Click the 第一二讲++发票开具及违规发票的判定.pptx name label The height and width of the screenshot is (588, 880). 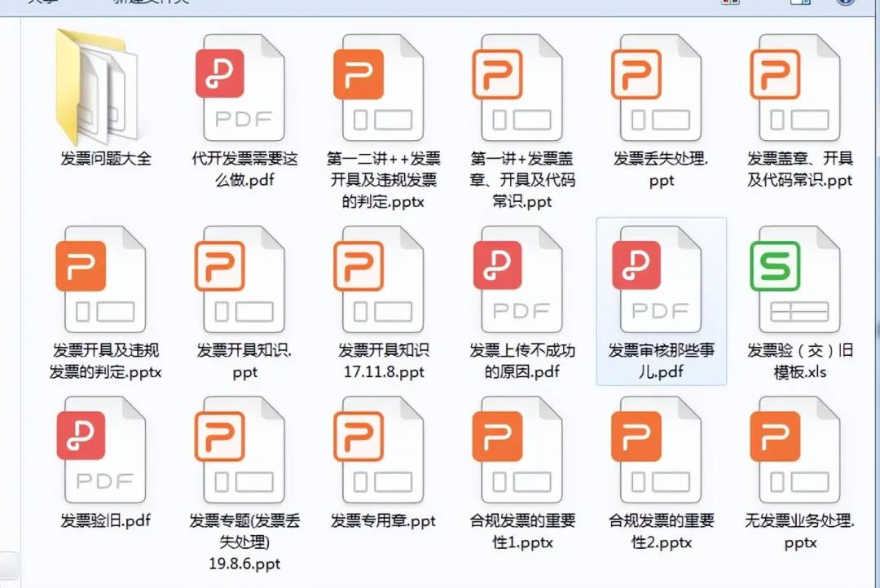point(384,180)
